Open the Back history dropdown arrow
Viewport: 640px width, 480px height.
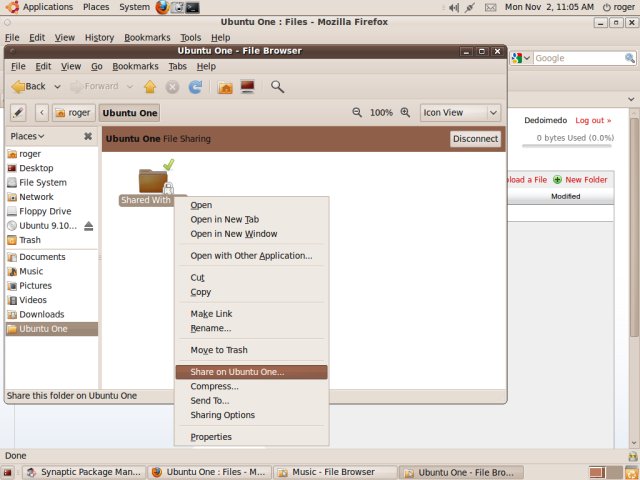(x=58, y=87)
